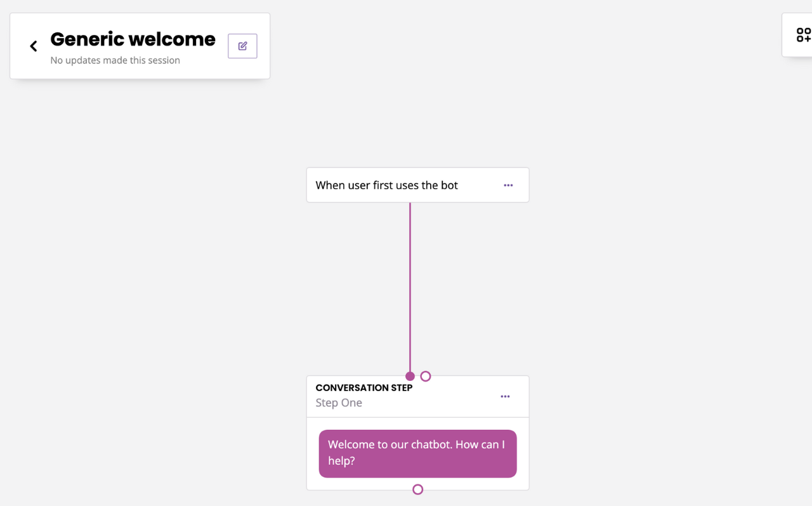
Task: Click empty canvas area right of the connection line
Action: coord(571,286)
